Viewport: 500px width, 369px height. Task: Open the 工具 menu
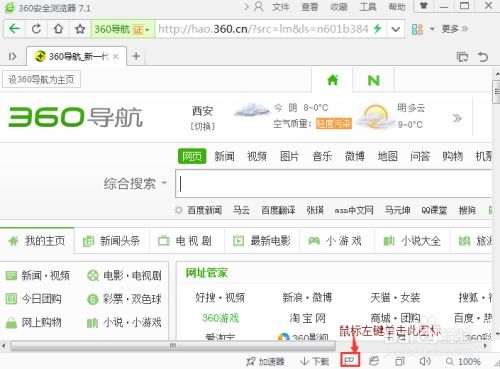pyautogui.click(x=368, y=7)
